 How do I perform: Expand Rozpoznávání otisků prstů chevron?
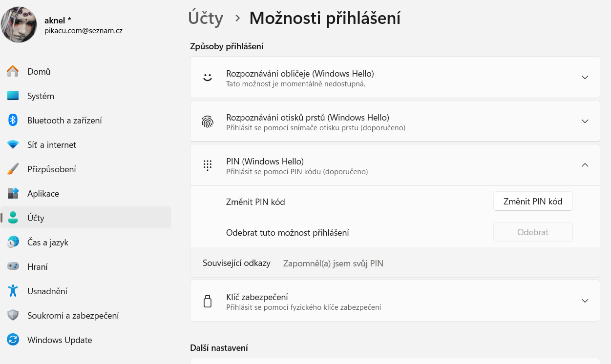tap(585, 121)
